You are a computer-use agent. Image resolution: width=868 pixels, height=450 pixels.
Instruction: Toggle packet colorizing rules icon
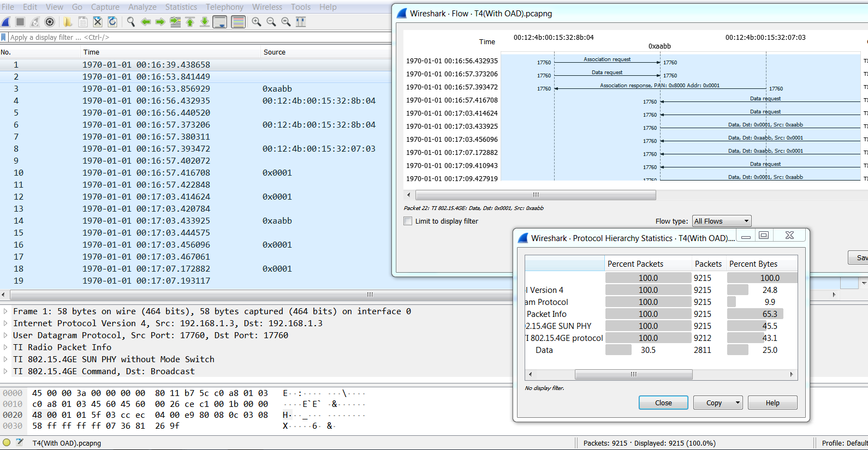[x=238, y=22]
